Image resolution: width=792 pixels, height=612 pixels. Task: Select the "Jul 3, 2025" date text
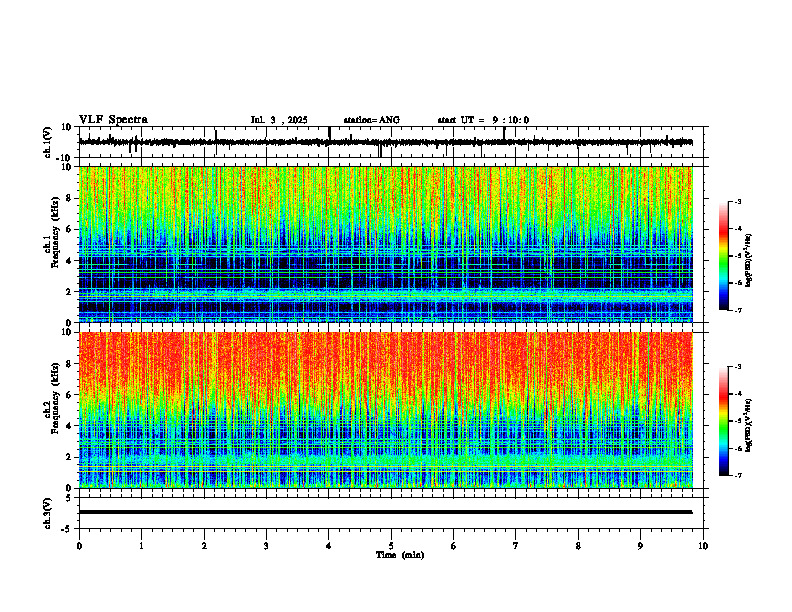(x=279, y=120)
